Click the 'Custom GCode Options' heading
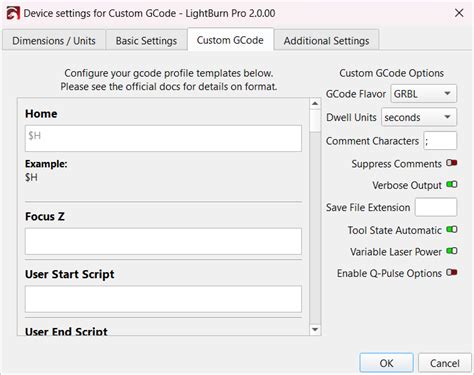The image size is (474, 375). [x=391, y=73]
